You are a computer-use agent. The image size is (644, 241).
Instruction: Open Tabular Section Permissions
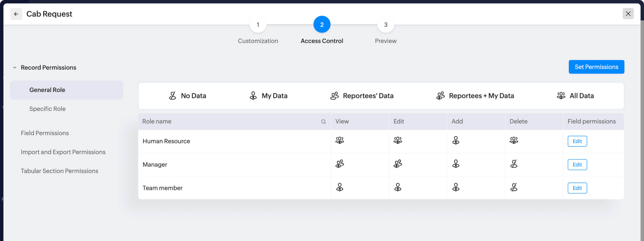click(59, 171)
